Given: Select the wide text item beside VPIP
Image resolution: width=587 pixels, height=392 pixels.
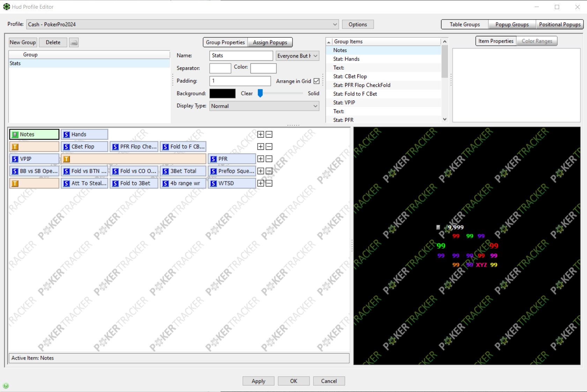Looking at the screenshot, I should point(134,159).
